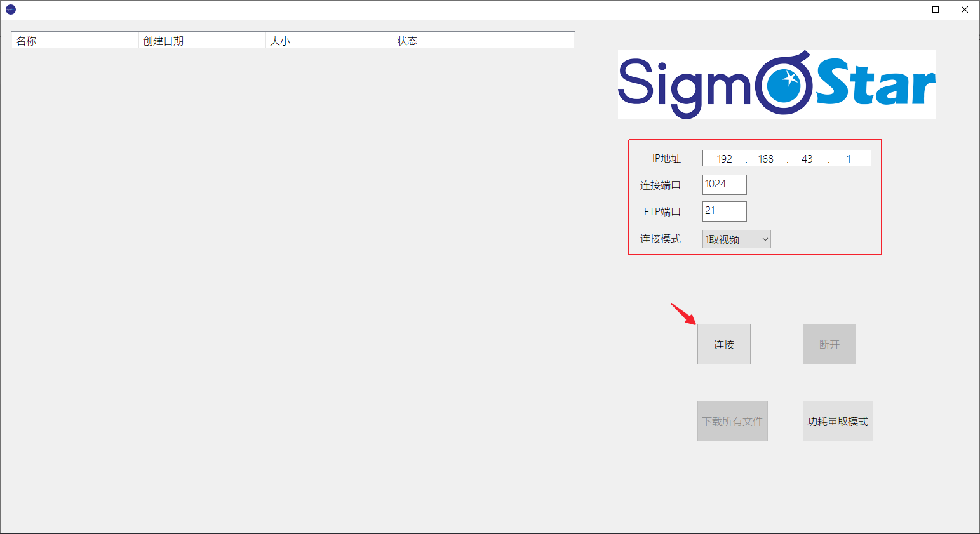This screenshot has width=980, height=534.
Task: Click the SigmaStar logo image
Action: (x=776, y=84)
